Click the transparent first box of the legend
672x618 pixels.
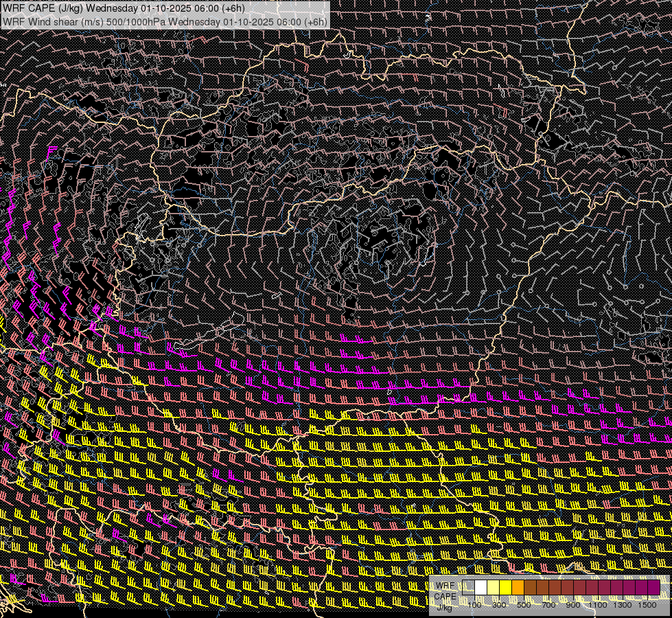[469, 587]
